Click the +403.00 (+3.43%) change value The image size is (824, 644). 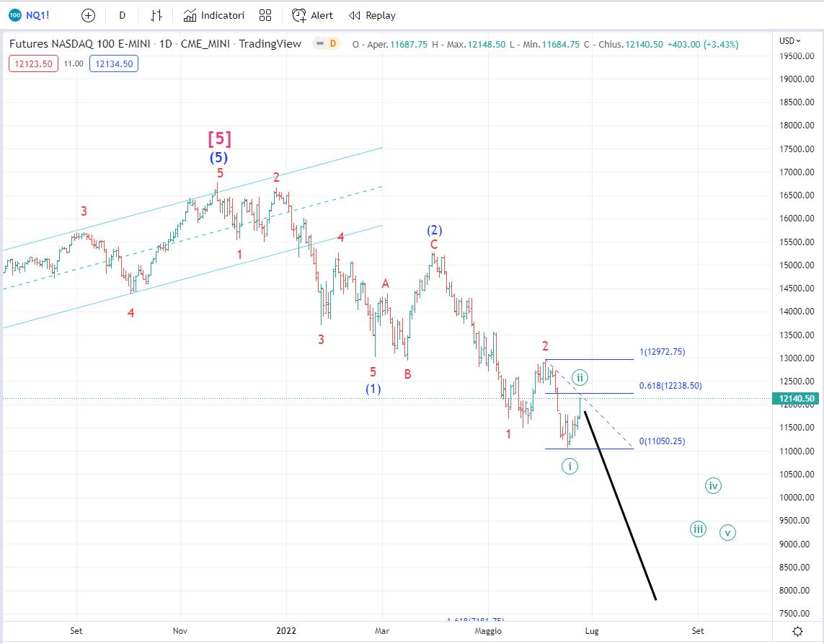click(x=703, y=44)
